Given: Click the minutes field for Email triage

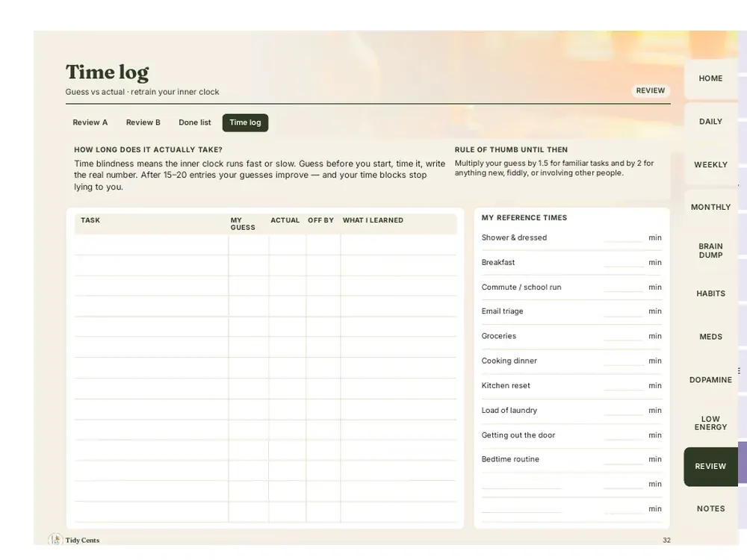Looking at the screenshot, I should pos(624,311).
